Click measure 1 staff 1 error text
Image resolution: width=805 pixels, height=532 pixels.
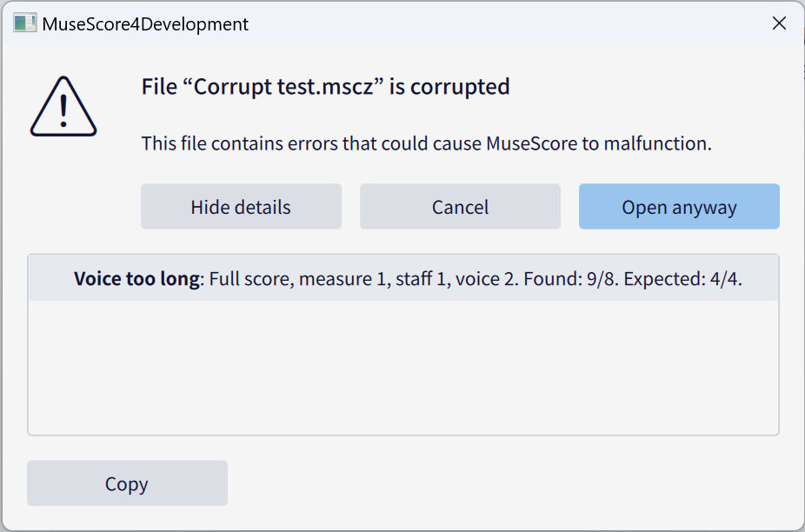click(374, 278)
